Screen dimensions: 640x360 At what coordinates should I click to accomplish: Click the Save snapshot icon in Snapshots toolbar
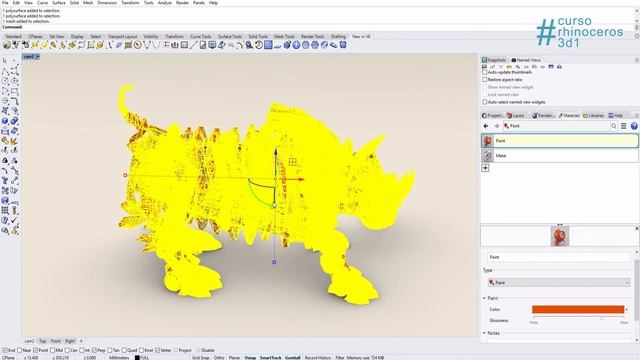tap(484, 67)
